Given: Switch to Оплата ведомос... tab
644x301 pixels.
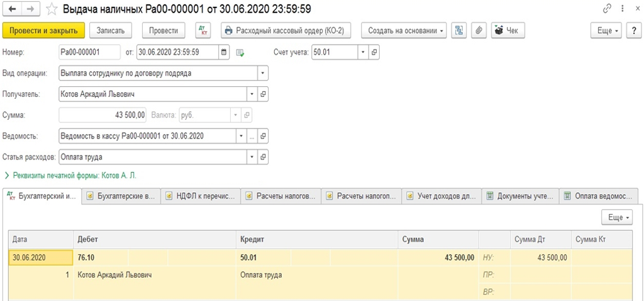Looking at the screenshot, I should [x=599, y=196].
